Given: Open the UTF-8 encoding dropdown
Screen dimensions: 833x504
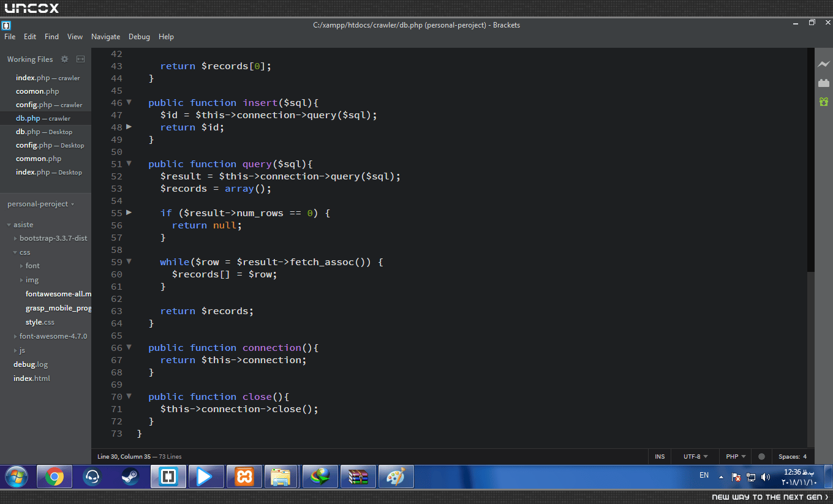Looking at the screenshot, I should [695, 457].
